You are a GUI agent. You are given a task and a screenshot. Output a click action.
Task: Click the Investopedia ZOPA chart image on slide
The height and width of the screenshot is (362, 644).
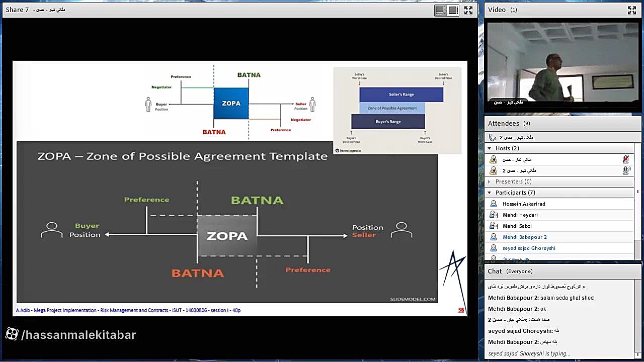(x=397, y=111)
